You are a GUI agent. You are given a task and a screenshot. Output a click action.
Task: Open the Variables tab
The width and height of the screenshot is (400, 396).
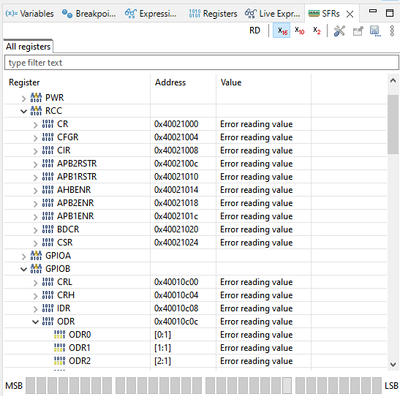click(29, 14)
